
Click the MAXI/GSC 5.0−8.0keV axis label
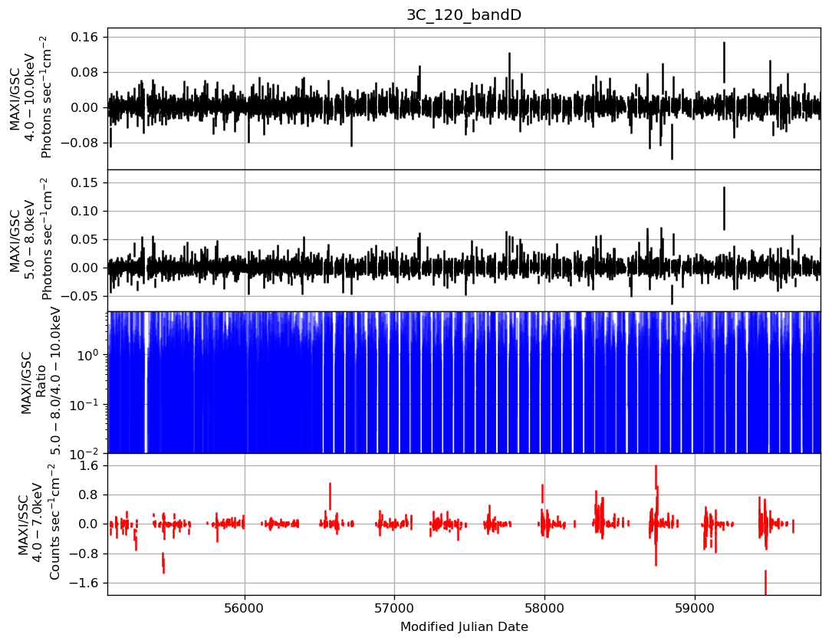pyautogui.click(x=30, y=238)
